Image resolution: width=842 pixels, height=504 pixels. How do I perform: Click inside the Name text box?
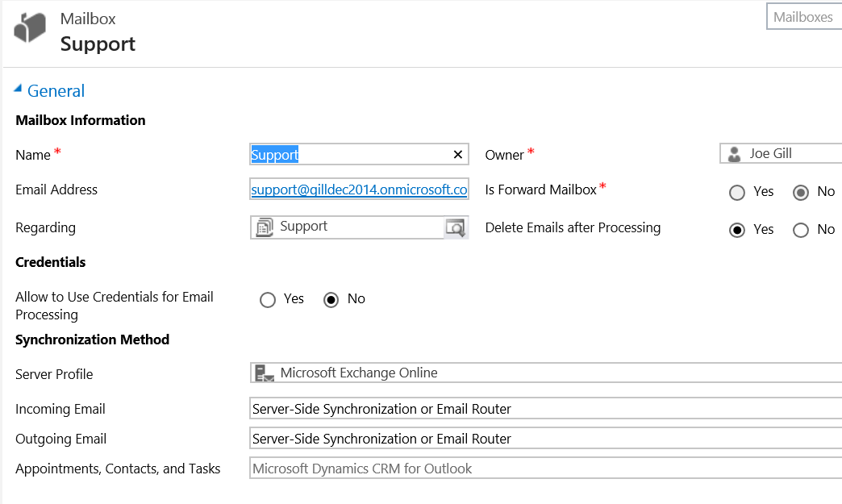click(x=347, y=154)
